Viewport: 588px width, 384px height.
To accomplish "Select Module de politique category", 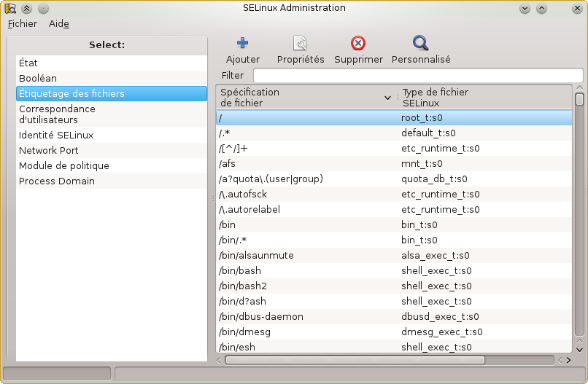I will click(x=112, y=166).
